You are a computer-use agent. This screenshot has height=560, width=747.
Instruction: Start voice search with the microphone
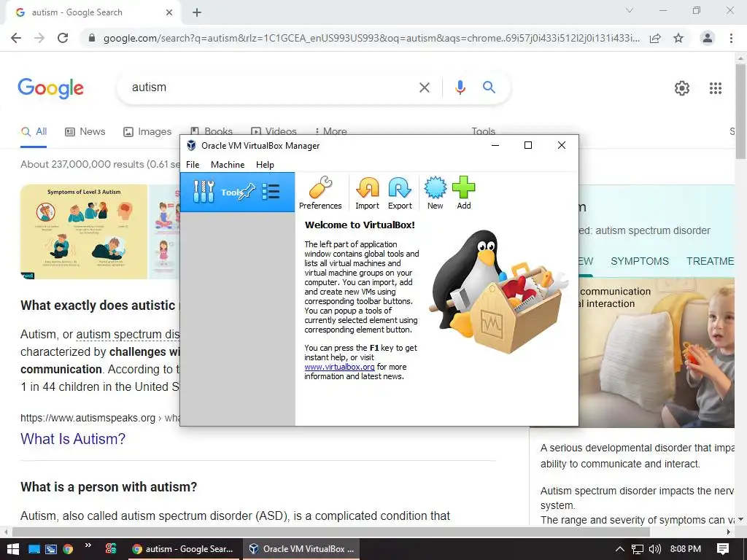[460, 87]
